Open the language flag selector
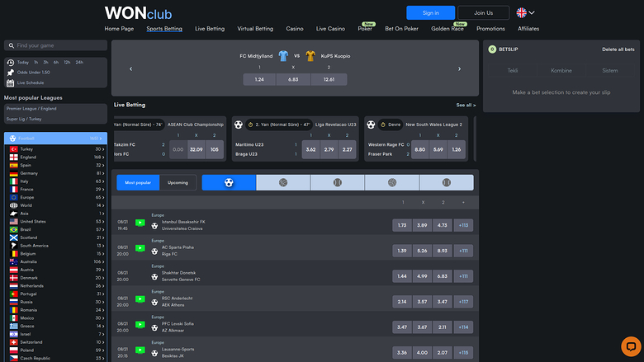This screenshot has width=644, height=362. click(x=525, y=12)
